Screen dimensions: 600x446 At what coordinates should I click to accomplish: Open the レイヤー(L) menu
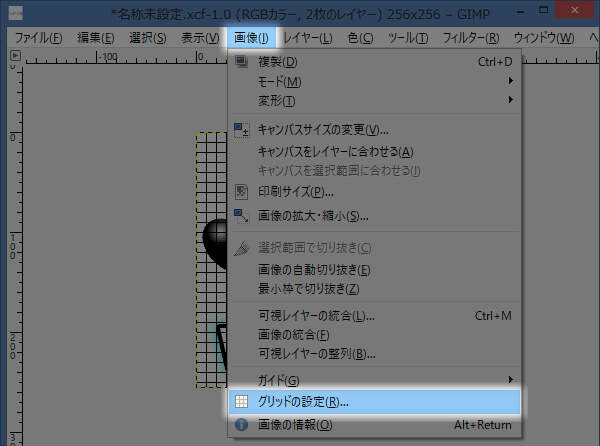(x=308, y=38)
